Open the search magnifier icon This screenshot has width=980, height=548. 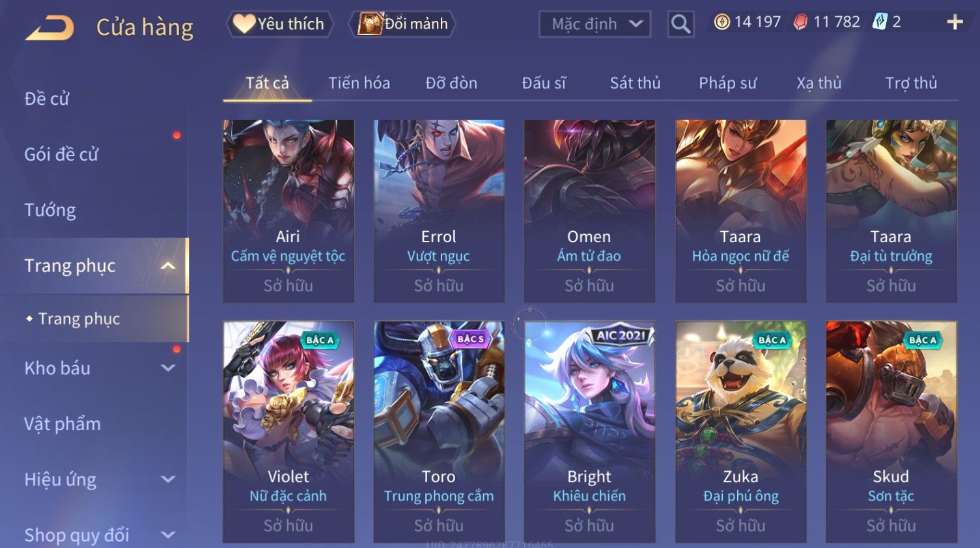(x=680, y=24)
